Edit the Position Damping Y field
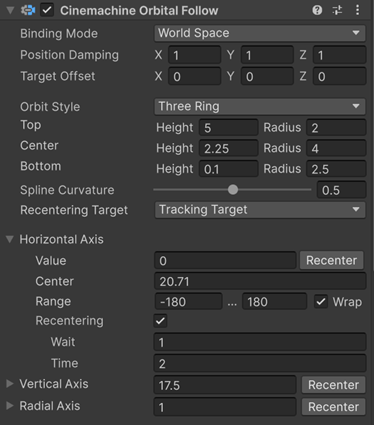Viewport: 374px width, 425px height. (x=267, y=55)
